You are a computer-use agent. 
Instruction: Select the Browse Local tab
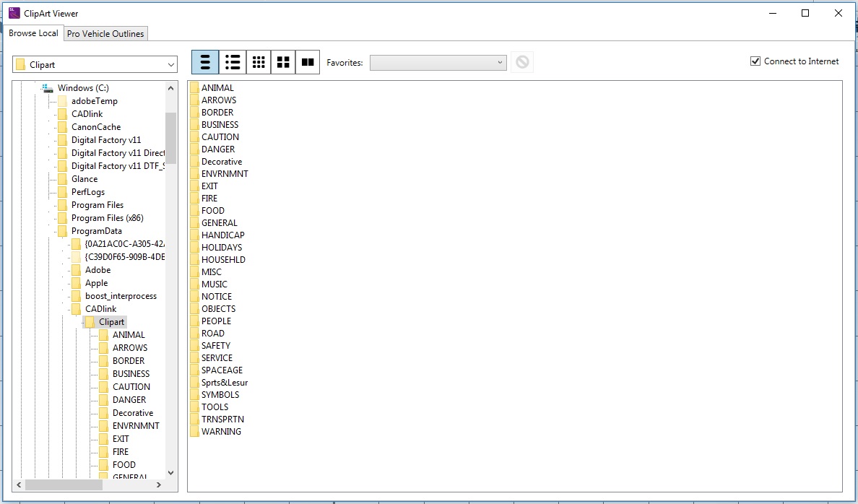coord(33,33)
